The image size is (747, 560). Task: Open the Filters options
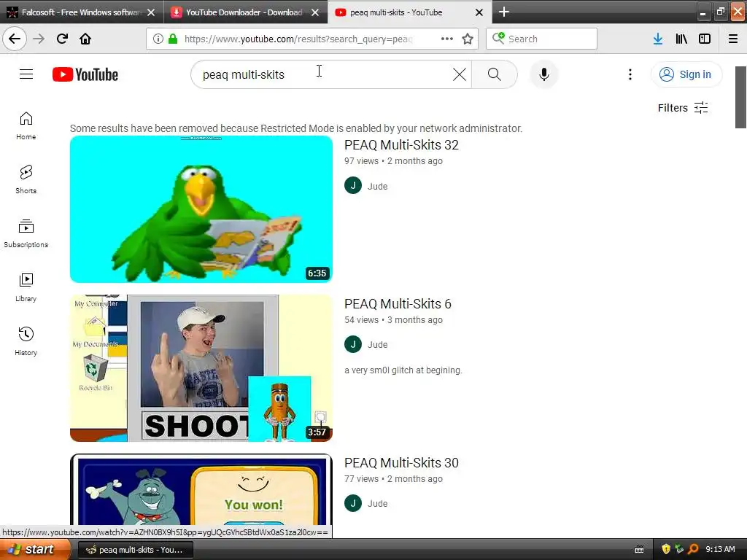683,108
